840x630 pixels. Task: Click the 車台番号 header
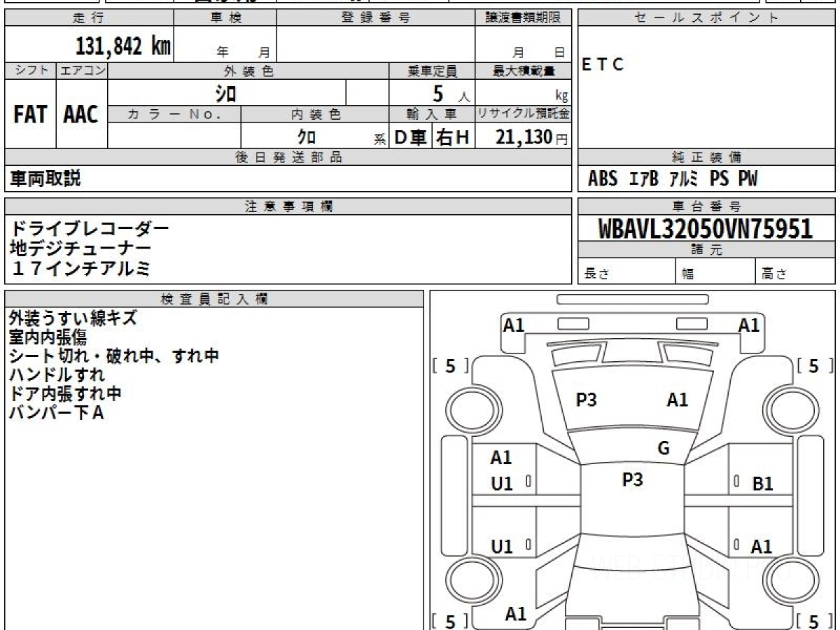[x=707, y=206]
